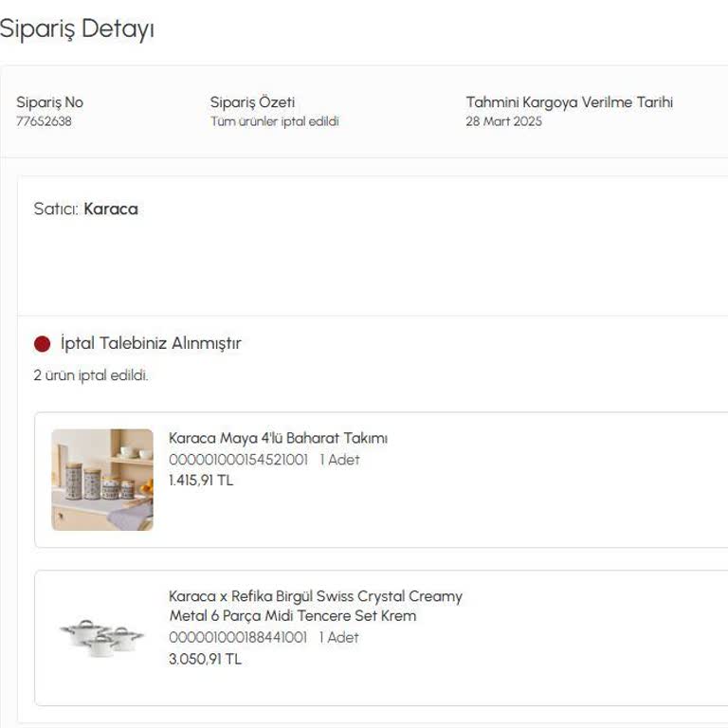Click the 'Tüm ürünler iptal edildi' summary text
728x728 pixels.
click(x=275, y=121)
